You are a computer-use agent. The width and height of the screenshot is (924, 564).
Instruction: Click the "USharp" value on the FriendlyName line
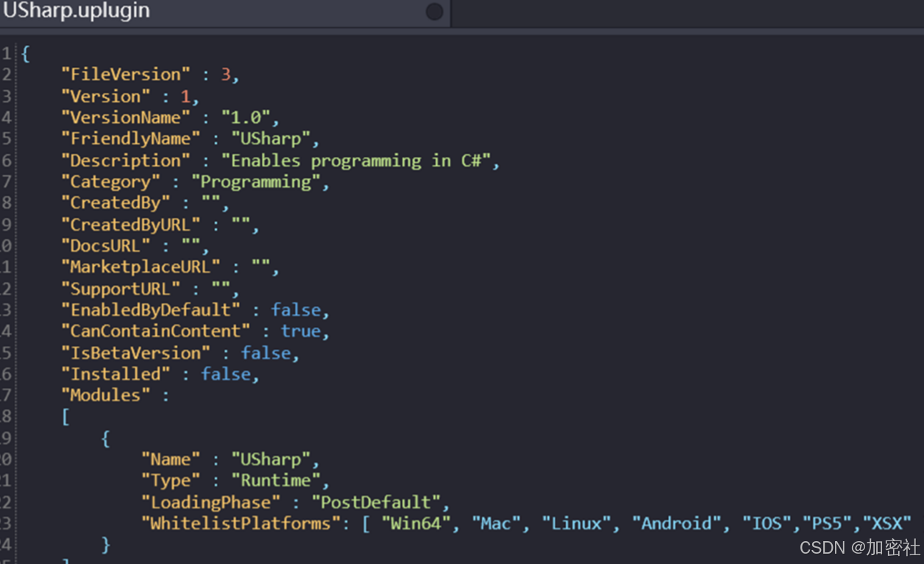click(271, 139)
